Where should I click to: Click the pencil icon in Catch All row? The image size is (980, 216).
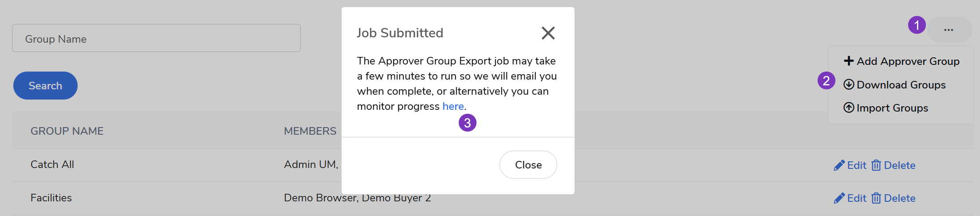[839, 165]
